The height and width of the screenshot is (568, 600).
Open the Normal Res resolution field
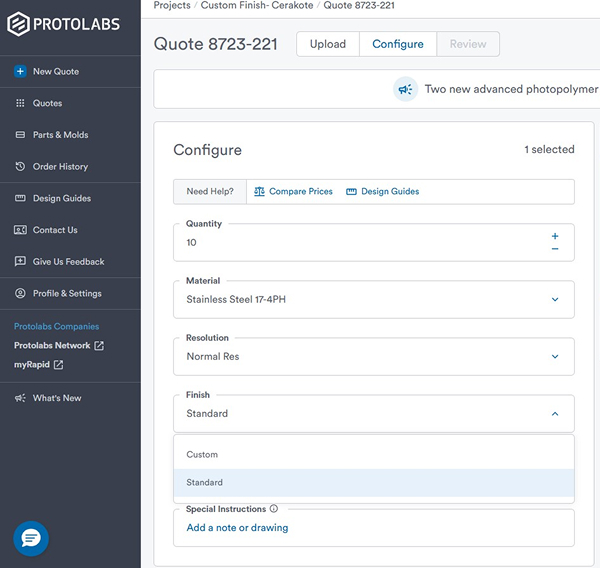(x=373, y=356)
